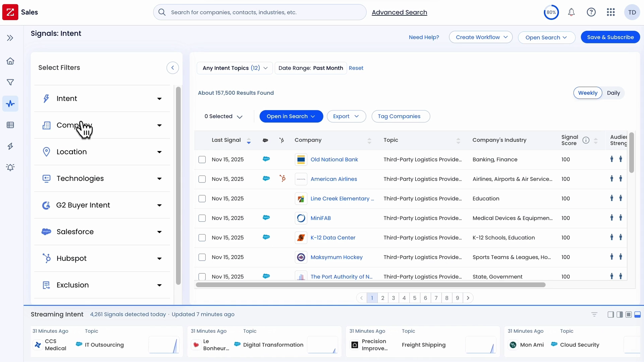Screen dimensions: 644x362
Task: Go to results page 2
Action: [x=383, y=298]
